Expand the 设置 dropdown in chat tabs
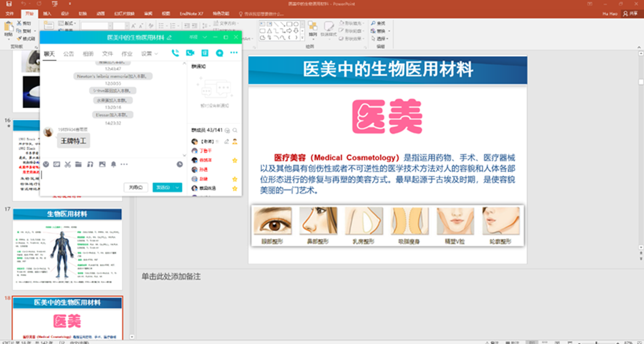 pos(150,54)
